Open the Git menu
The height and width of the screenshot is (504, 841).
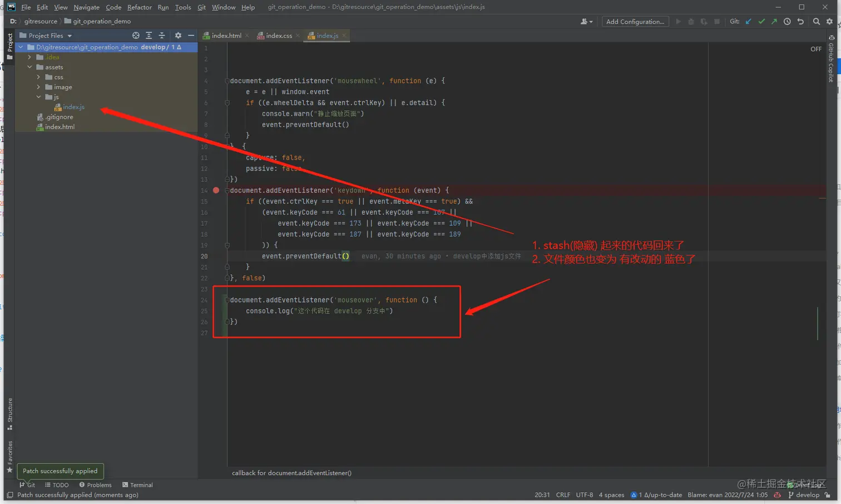201,7
